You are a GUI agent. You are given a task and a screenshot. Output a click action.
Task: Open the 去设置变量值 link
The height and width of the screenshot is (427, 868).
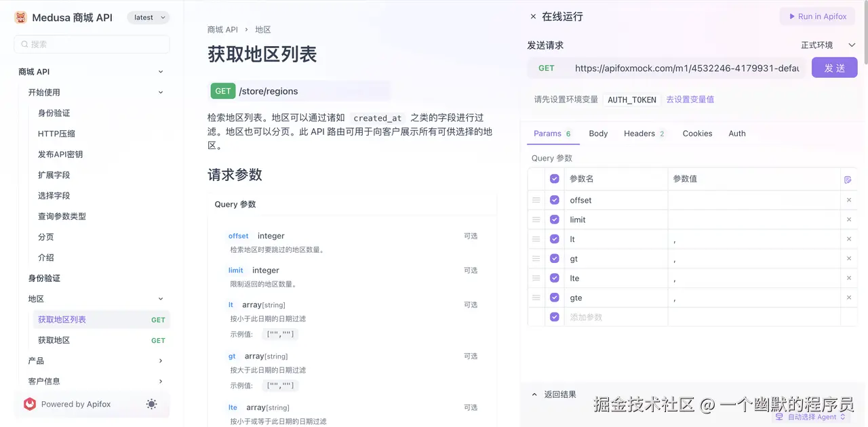click(x=690, y=99)
